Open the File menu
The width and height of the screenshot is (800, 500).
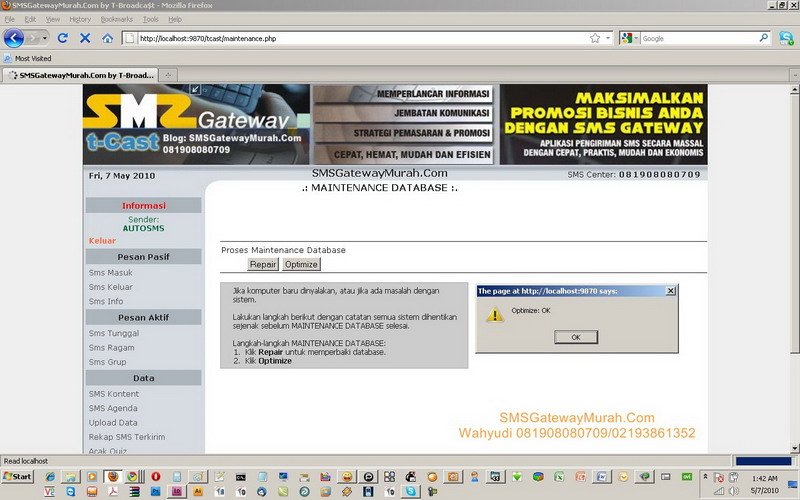10,19
